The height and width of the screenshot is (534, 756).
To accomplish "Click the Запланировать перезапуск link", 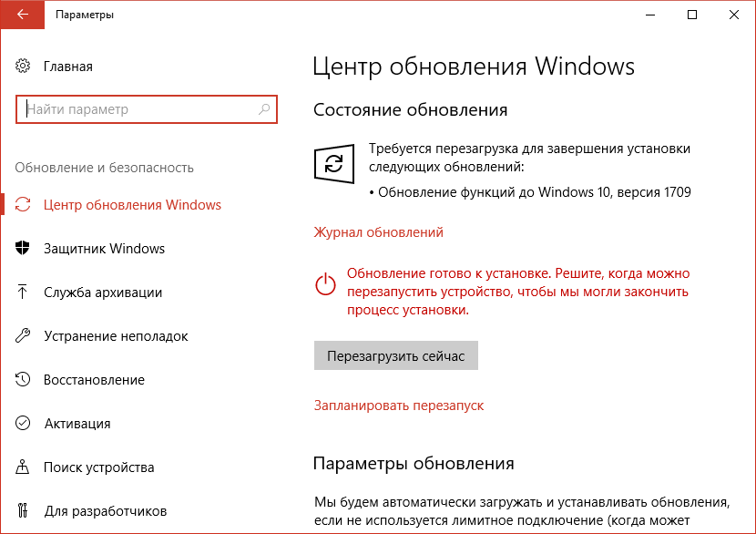I will (x=399, y=406).
